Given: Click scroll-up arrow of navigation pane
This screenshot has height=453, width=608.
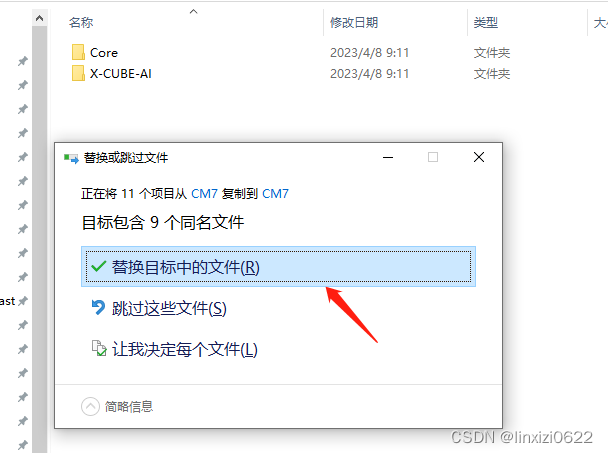Looking at the screenshot, I should coord(40,18).
